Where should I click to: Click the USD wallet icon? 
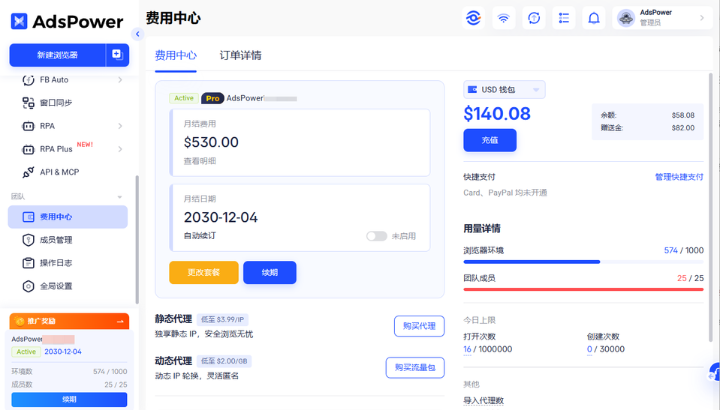472,90
